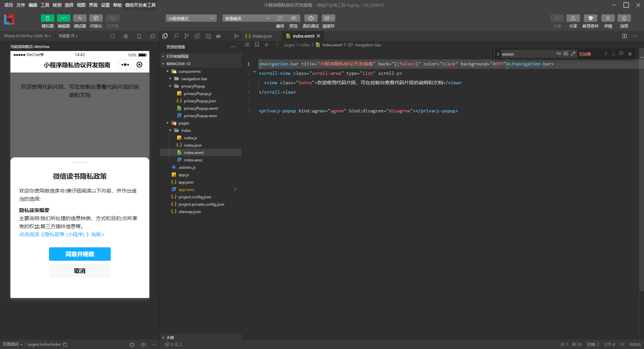This screenshot has width=644, height=349.
Task: Toggle match case in find widget
Action: click(558, 53)
